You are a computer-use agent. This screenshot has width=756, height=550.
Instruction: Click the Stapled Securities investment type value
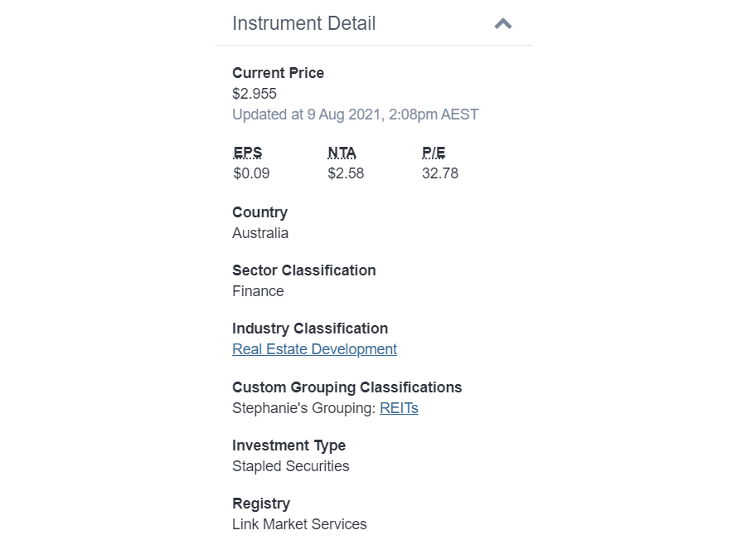click(290, 466)
